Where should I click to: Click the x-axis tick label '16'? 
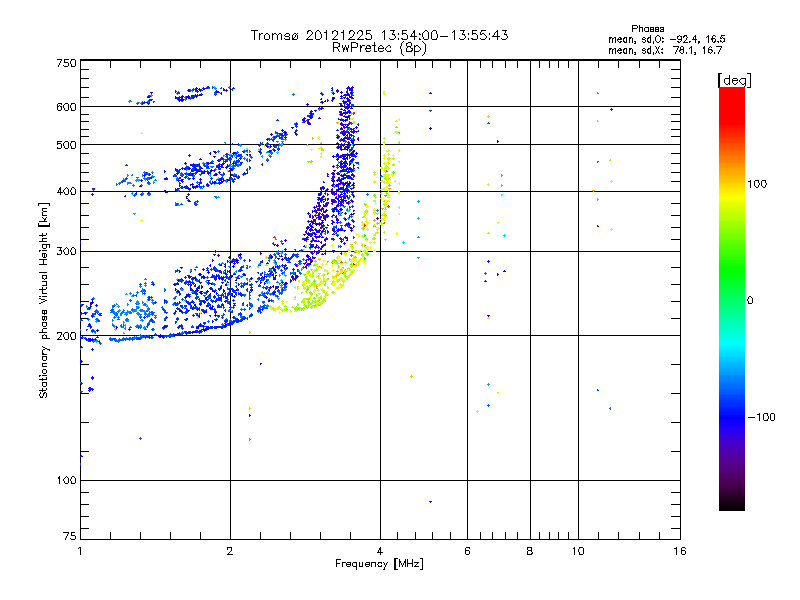pos(680,551)
